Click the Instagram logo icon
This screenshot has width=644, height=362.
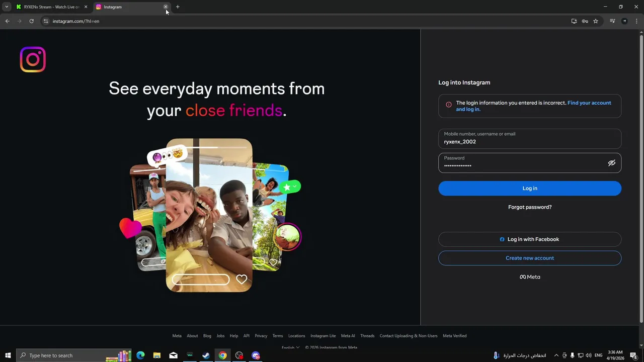[x=33, y=59]
